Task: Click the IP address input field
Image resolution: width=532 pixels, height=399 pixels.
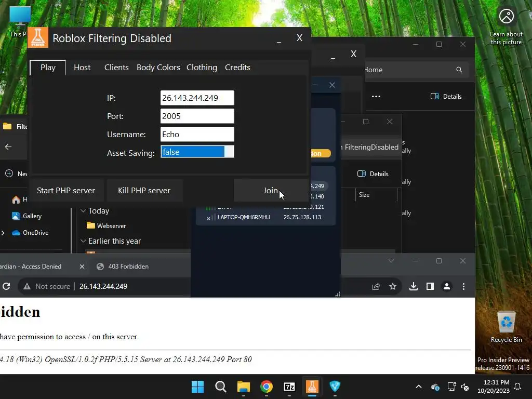Action: click(x=197, y=98)
